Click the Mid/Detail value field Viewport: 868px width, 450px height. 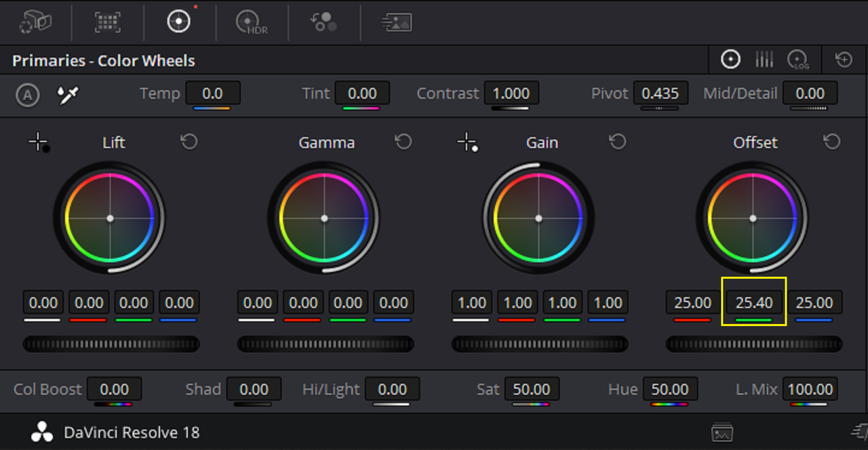click(x=810, y=94)
